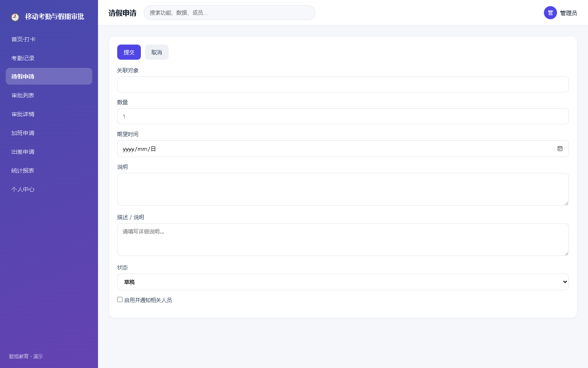Open 出差申请 page
This screenshot has height=368, width=588.
(49, 152)
